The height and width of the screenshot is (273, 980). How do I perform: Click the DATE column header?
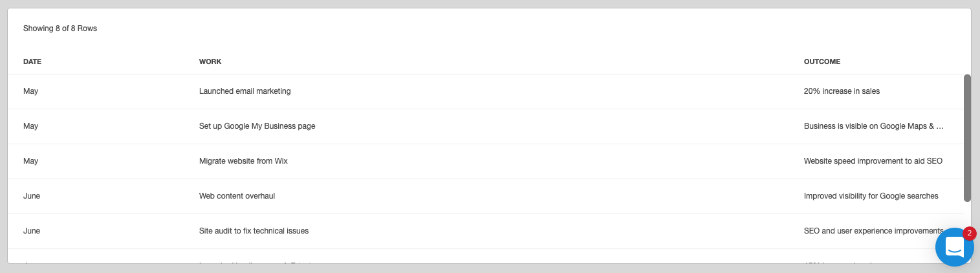(x=32, y=61)
